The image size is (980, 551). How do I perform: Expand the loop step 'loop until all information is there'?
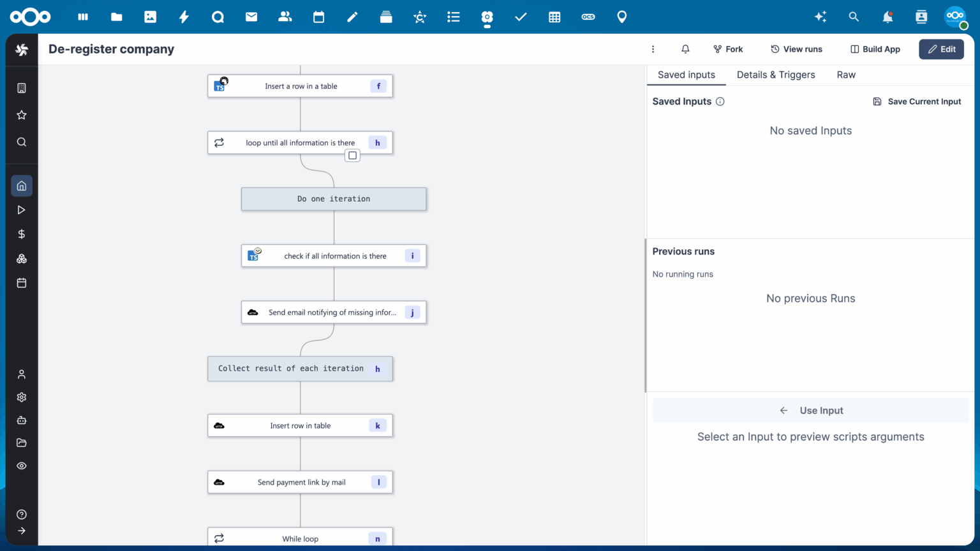tap(352, 155)
